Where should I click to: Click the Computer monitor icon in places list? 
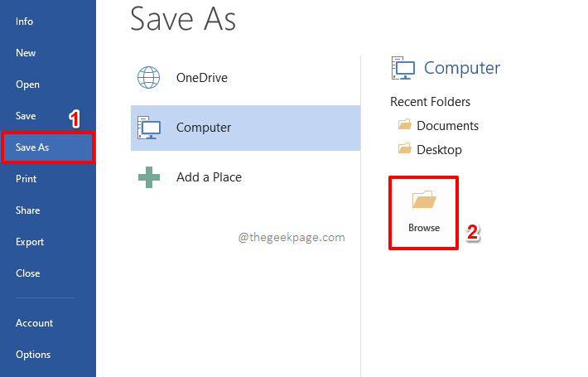(x=149, y=128)
